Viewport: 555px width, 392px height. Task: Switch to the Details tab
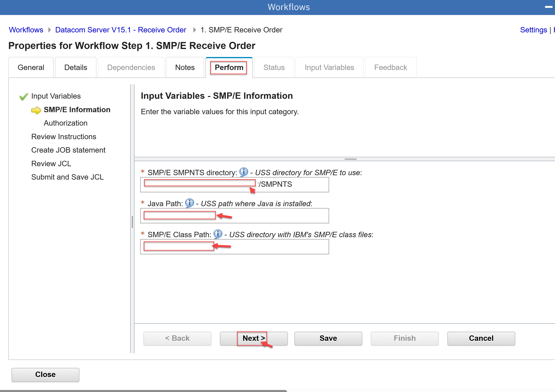click(x=75, y=67)
